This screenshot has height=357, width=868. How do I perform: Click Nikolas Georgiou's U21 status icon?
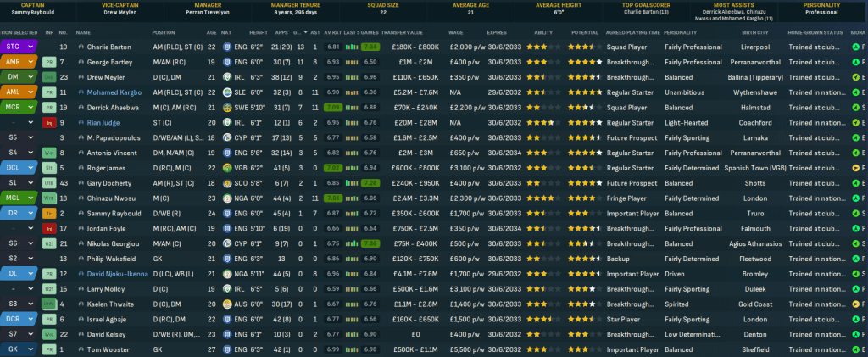48,243
